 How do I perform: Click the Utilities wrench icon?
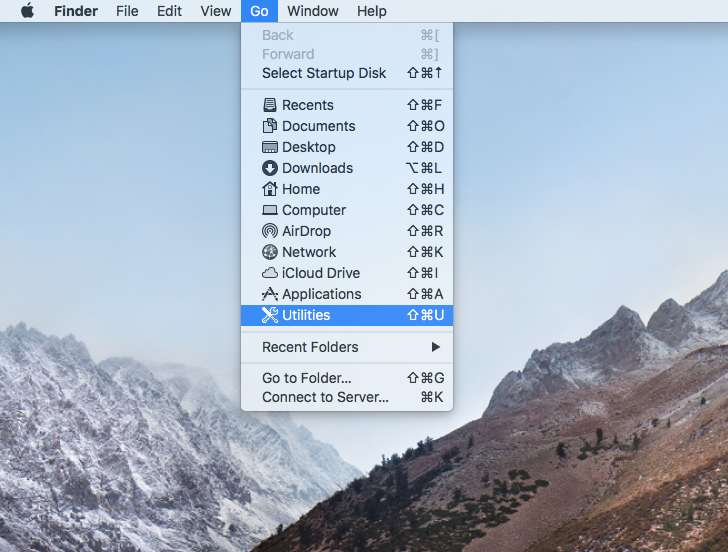click(x=270, y=315)
